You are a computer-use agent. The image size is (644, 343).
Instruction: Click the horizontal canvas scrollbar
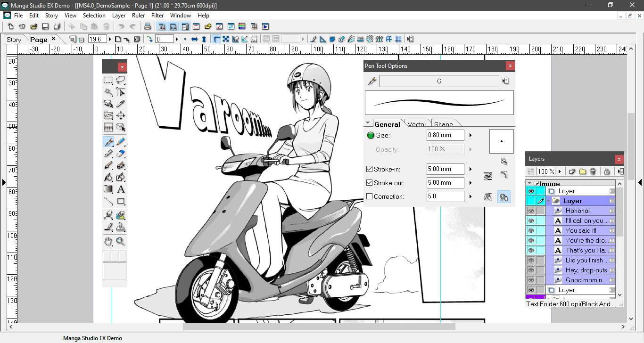pos(319,326)
